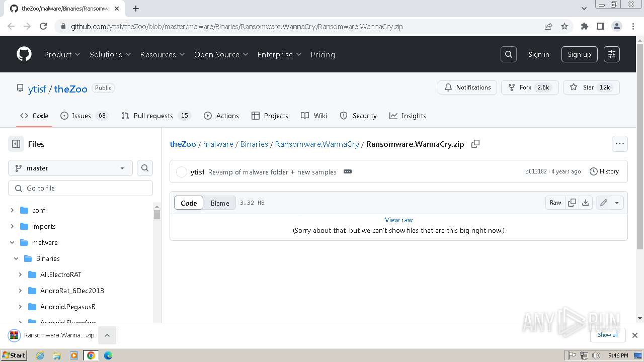Image resolution: width=644 pixels, height=362 pixels.
Task: Click the Sign in link
Action: tap(539, 54)
